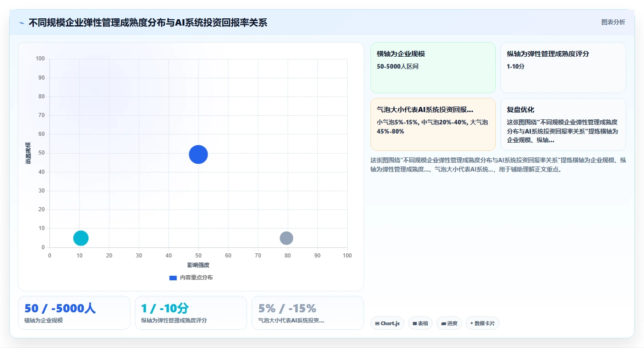
Task: Click the summary paragraph starting 这张图围绕 below the cards
Action: point(498,165)
